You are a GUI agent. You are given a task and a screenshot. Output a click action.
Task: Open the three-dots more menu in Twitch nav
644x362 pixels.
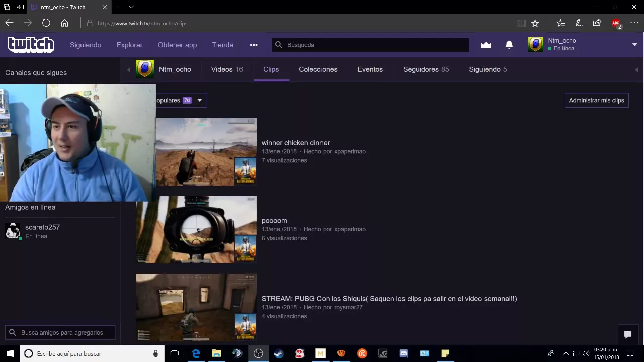click(x=254, y=45)
